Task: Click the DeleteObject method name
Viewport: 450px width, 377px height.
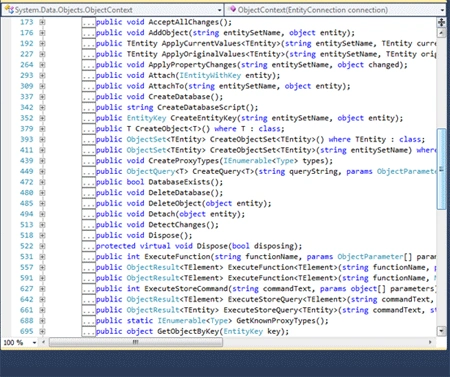Action: [175, 204]
